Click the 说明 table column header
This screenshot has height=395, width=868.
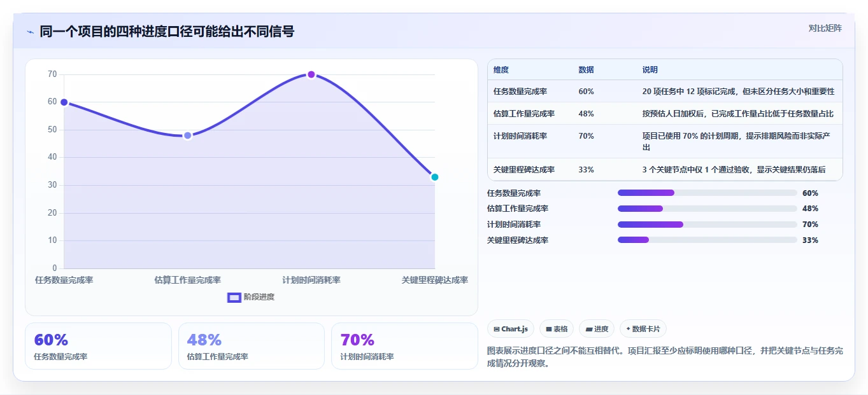coord(650,70)
